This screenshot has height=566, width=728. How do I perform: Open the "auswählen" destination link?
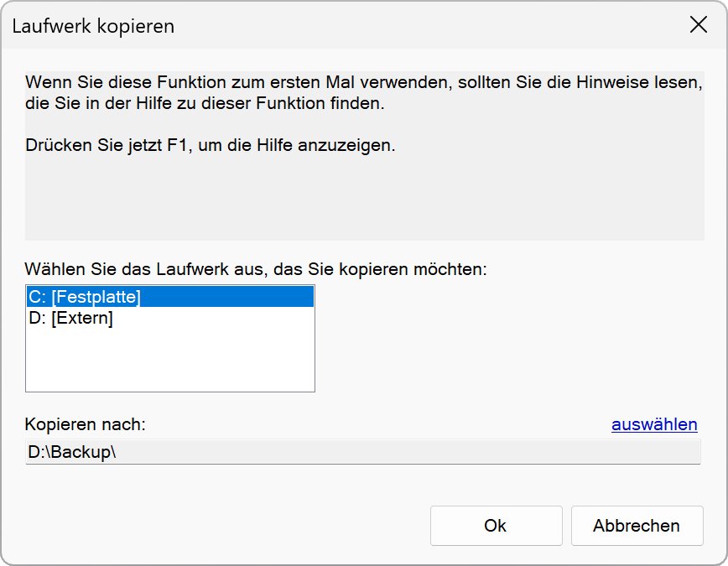[654, 424]
